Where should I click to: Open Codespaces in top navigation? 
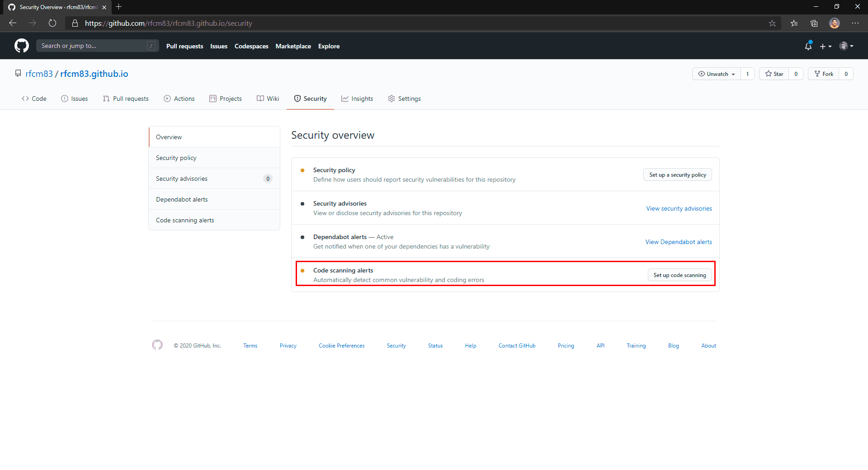(251, 46)
